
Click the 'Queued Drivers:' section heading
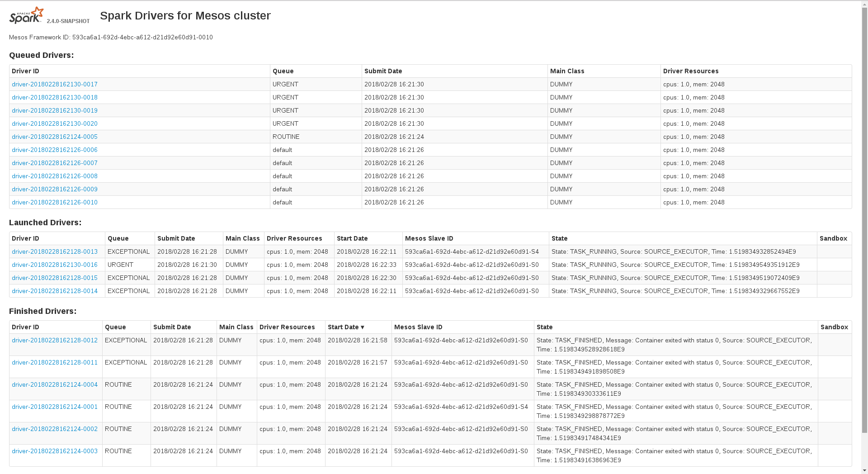[41, 55]
